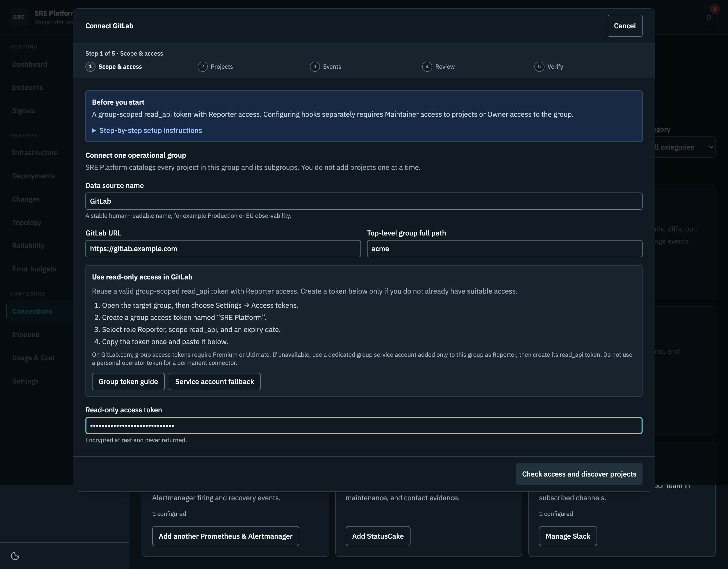Click 'Use read-only access in GitLab' heading
Screen dimensions: 728x569
(x=142, y=277)
